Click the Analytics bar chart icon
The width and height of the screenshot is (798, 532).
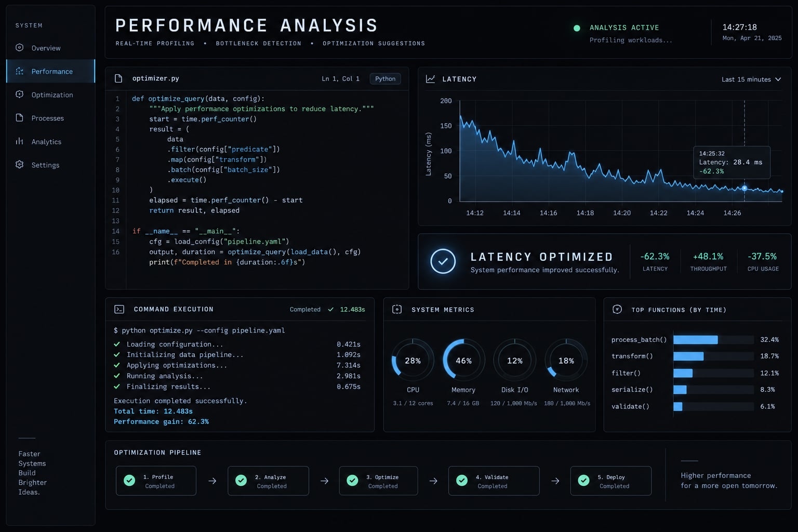[x=19, y=141]
